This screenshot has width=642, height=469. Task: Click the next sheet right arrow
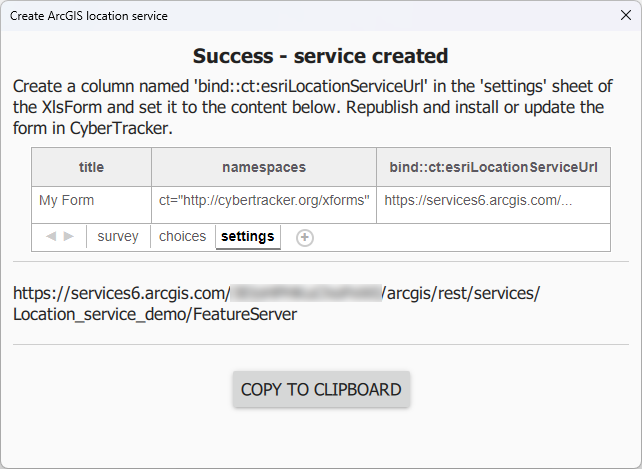[69, 237]
